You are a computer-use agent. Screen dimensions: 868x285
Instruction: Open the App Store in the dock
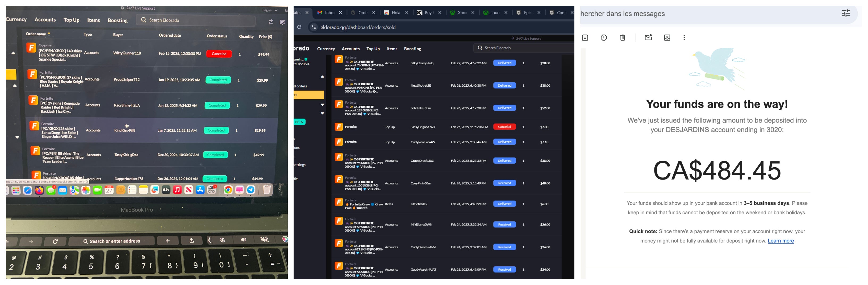click(x=200, y=190)
